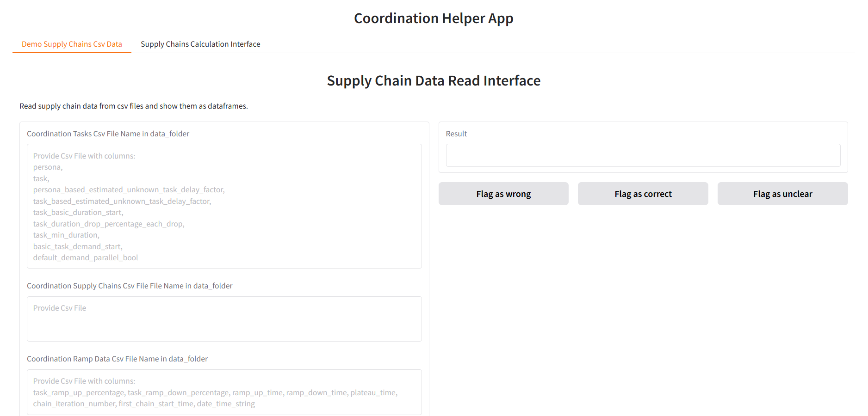The width and height of the screenshot is (868, 416).
Task: Click the 'Provide Csv File' placeholder in Supply Chains box
Action: click(60, 308)
